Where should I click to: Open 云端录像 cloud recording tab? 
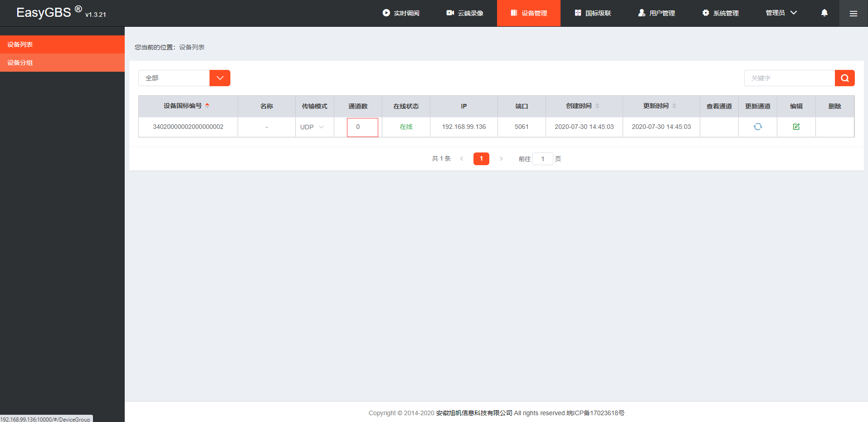click(465, 13)
